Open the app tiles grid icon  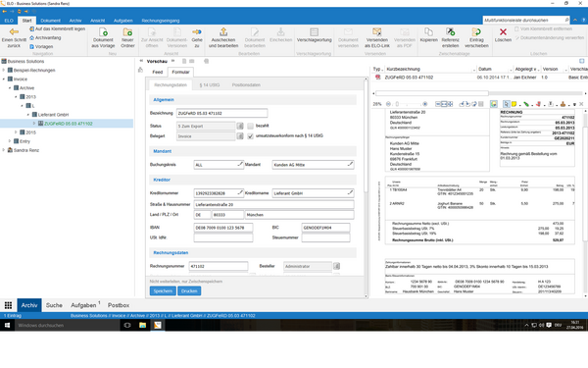pos(8,305)
